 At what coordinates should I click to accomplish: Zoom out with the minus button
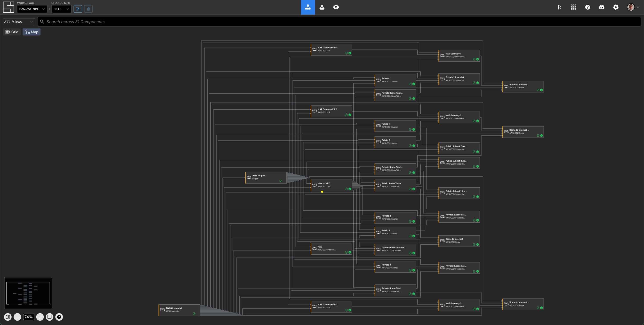17,317
